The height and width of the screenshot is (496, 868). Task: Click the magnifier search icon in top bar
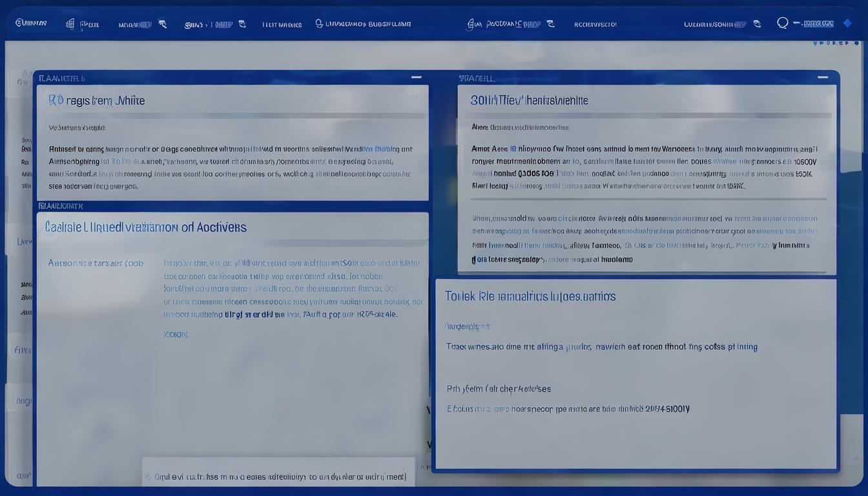[x=782, y=23]
